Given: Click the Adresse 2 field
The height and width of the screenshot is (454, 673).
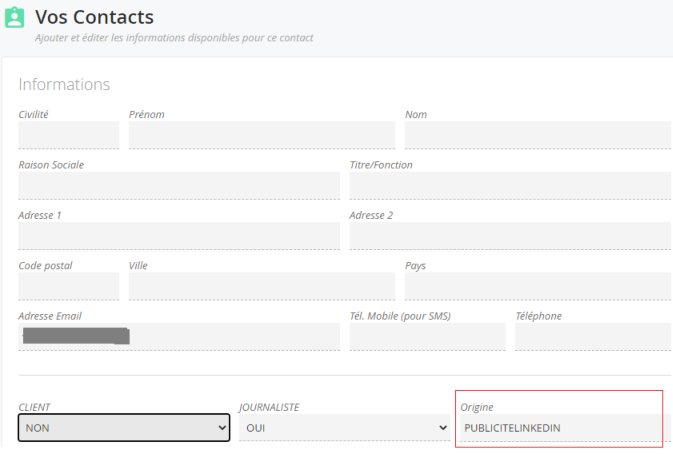Looking at the screenshot, I should (509, 236).
